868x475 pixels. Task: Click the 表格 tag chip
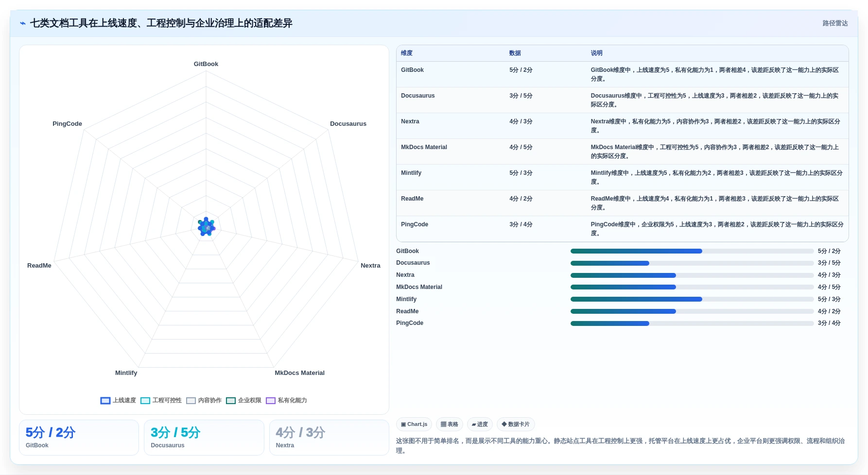tap(450, 424)
